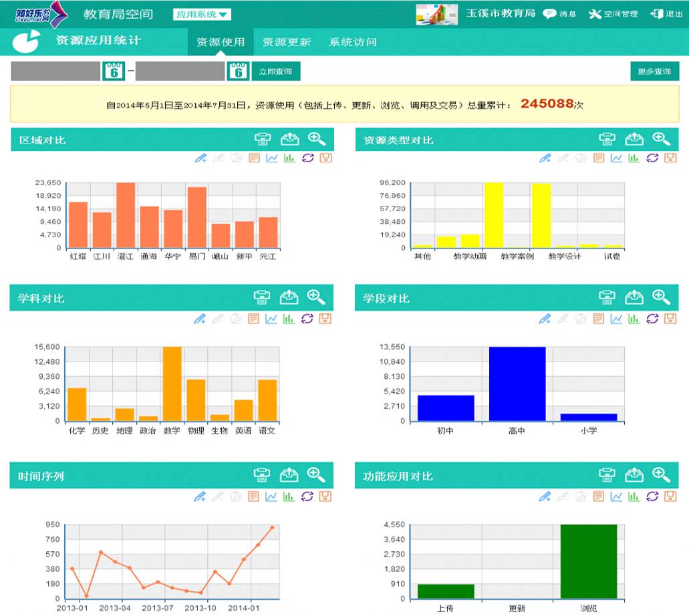The image size is (689, 616).
Task: Export the 时间序列 chart
Action: [289, 475]
